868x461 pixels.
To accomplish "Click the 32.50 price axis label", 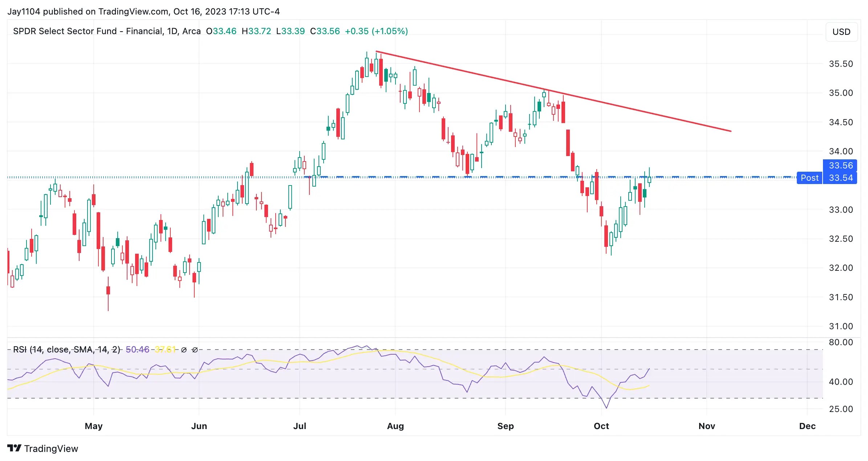I will pos(841,239).
